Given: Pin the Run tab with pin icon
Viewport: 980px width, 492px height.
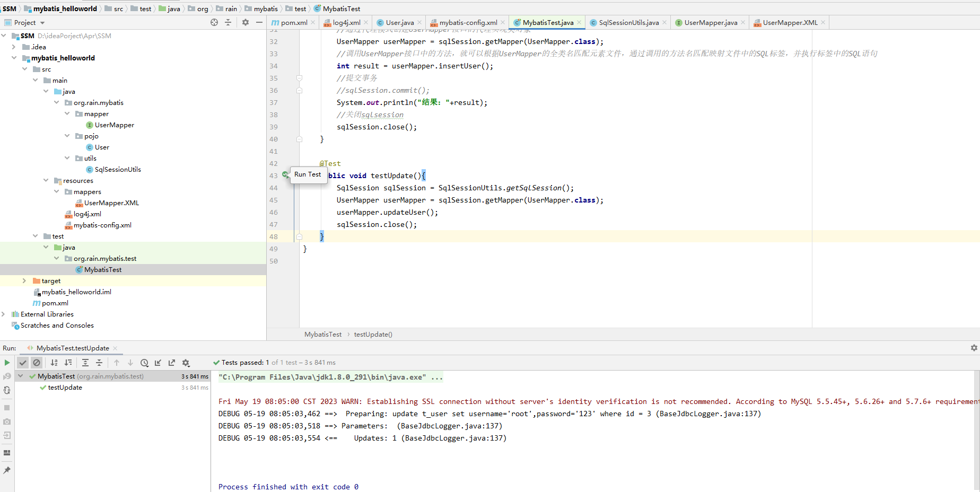Looking at the screenshot, I should pyautogui.click(x=7, y=470).
